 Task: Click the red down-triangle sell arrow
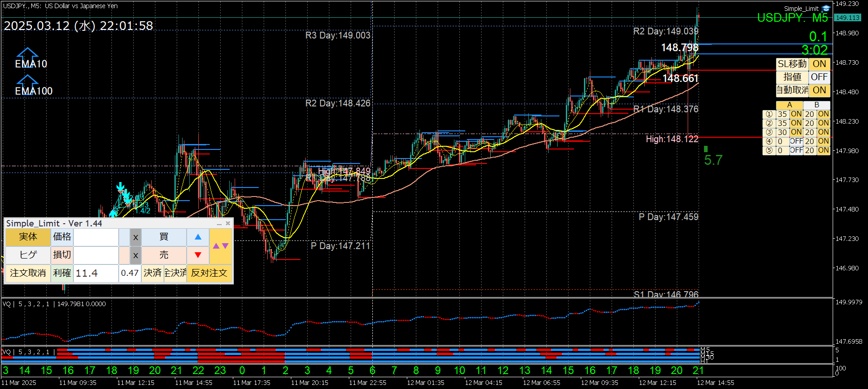(x=198, y=255)
